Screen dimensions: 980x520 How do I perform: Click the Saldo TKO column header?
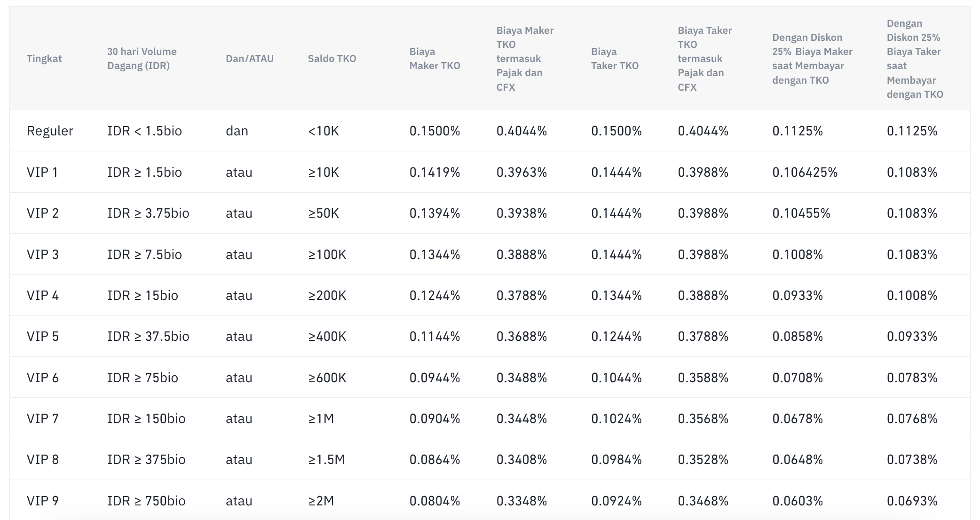pos(332,59)
